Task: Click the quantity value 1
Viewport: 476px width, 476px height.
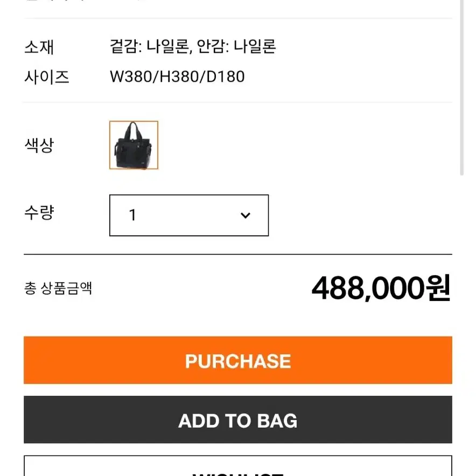Action: (x=132, y=215)
